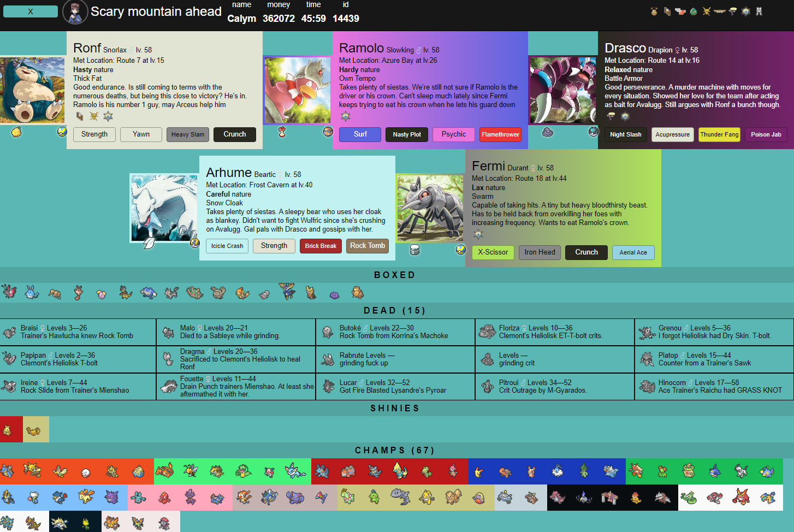The height and width of the screenshot is (532, 794).
Task: Click the Gengar champ on blue tile
Action: click(x=112, y=498)
